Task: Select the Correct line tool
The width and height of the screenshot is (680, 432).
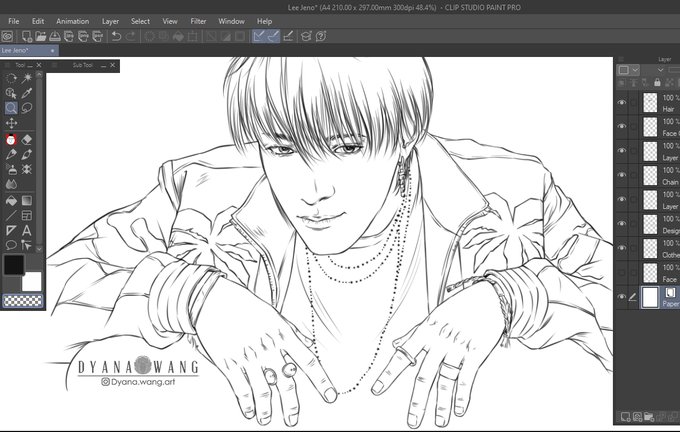Action: (x=27, y=245)
